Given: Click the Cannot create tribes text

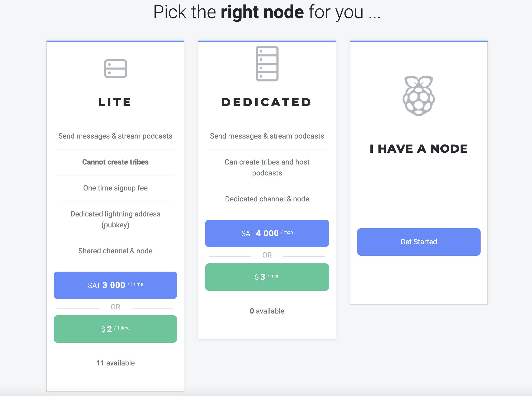Looking at the screenshot, I should point(115,162).
